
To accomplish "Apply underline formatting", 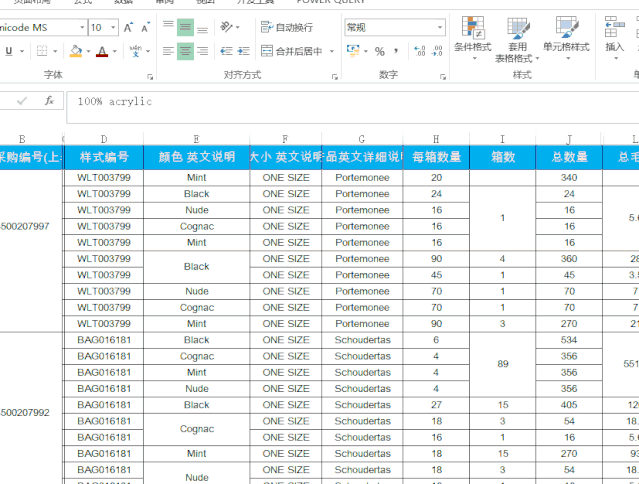I will click(9, 51).
